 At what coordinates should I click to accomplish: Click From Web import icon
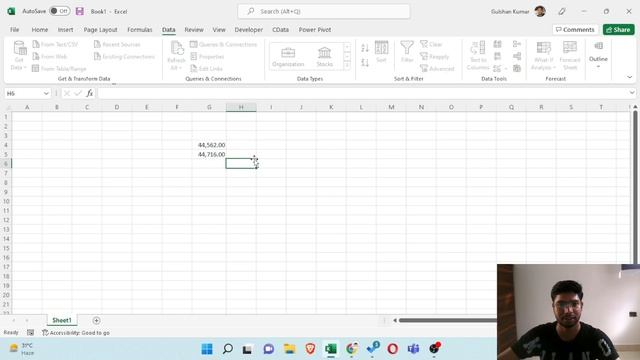tap(36, 56)
